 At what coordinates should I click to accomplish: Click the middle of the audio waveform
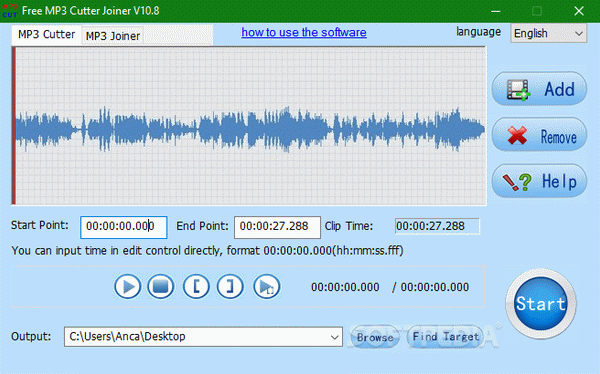250,126
